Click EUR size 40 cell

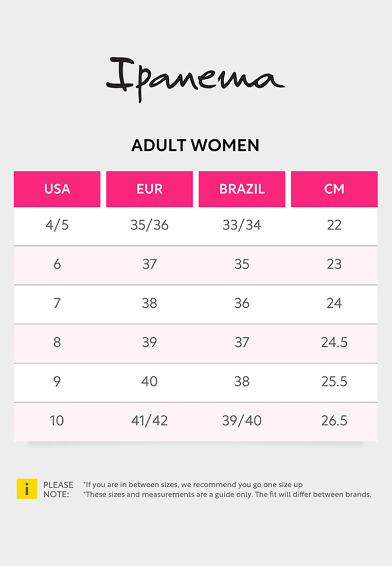[x=149, y=381]
